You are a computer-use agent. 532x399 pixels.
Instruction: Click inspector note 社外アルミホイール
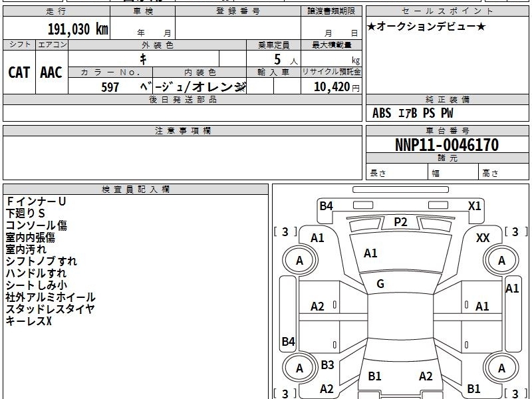tap(51, 297)
